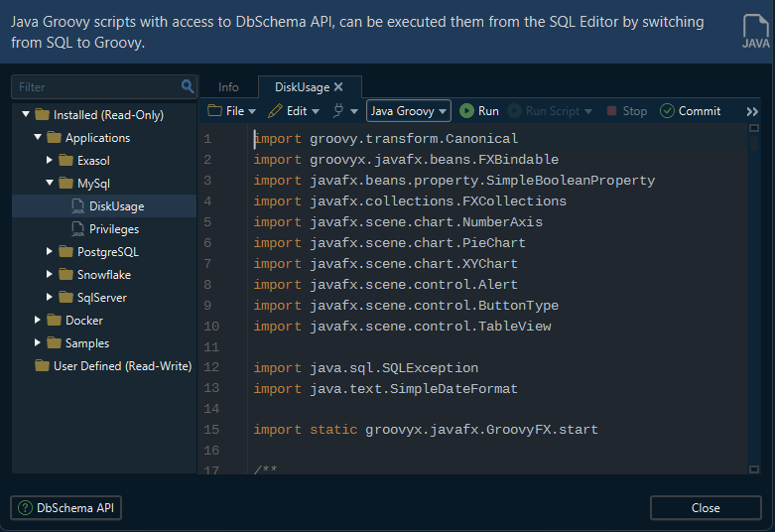Viewport: 775px width, 532px height.
Task: Click the User Defined folder icon
Action: coord(42,366)
